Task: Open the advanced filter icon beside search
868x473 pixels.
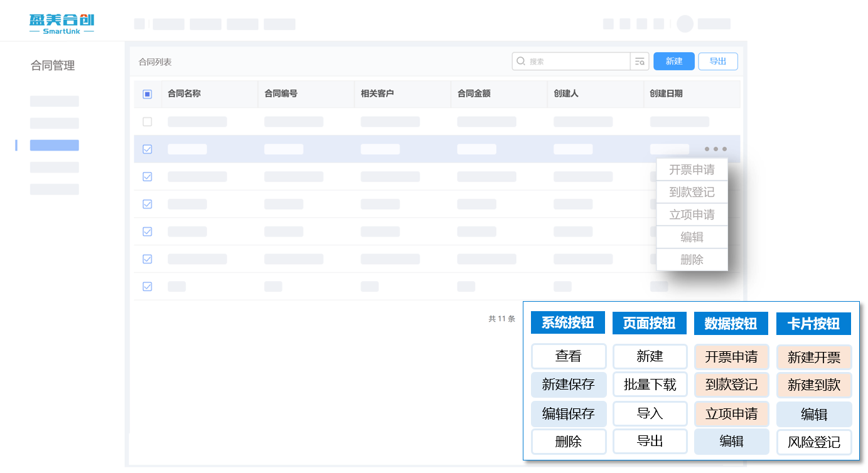Action: point(640,61)
